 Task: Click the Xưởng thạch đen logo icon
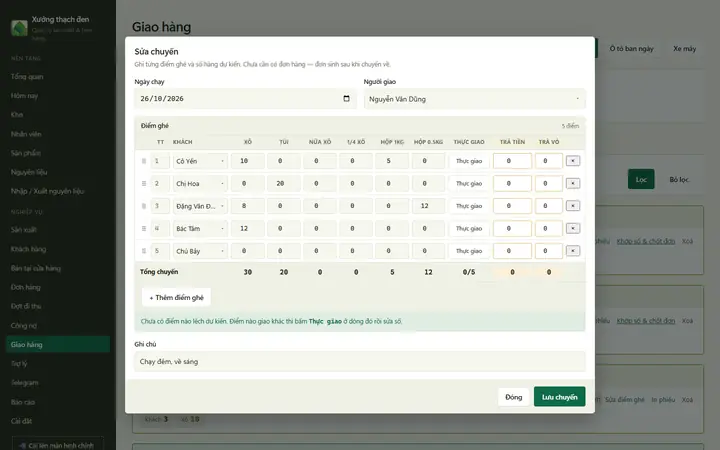pos(19,28)
